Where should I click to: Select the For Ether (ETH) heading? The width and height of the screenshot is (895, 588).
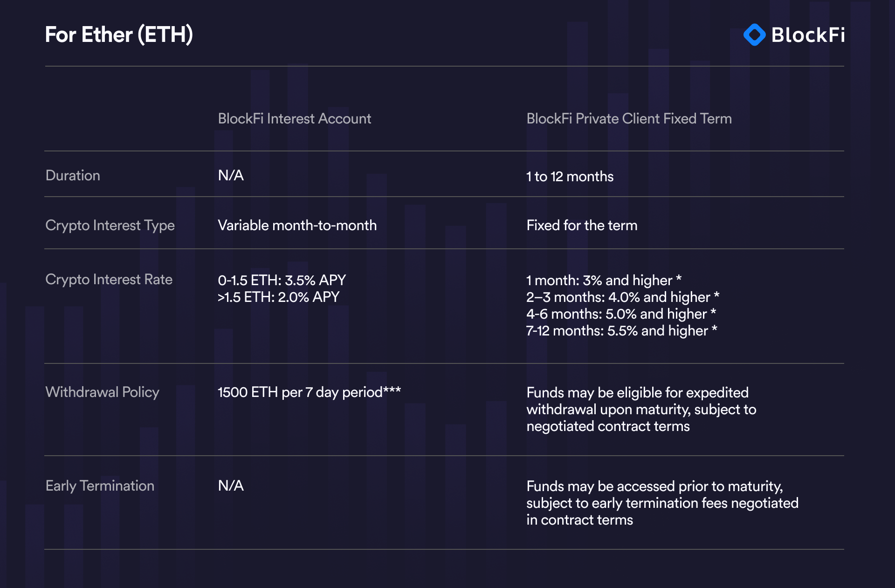[x=119, y=35]
